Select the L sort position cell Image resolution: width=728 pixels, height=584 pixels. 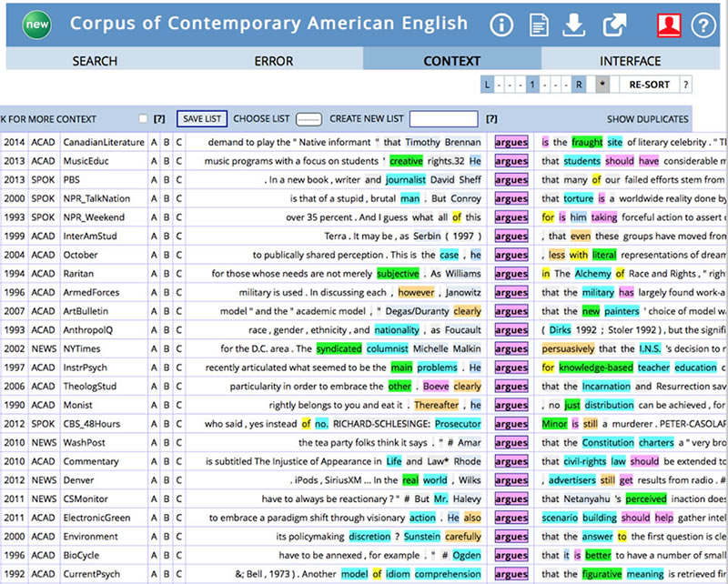click(487, 85)
